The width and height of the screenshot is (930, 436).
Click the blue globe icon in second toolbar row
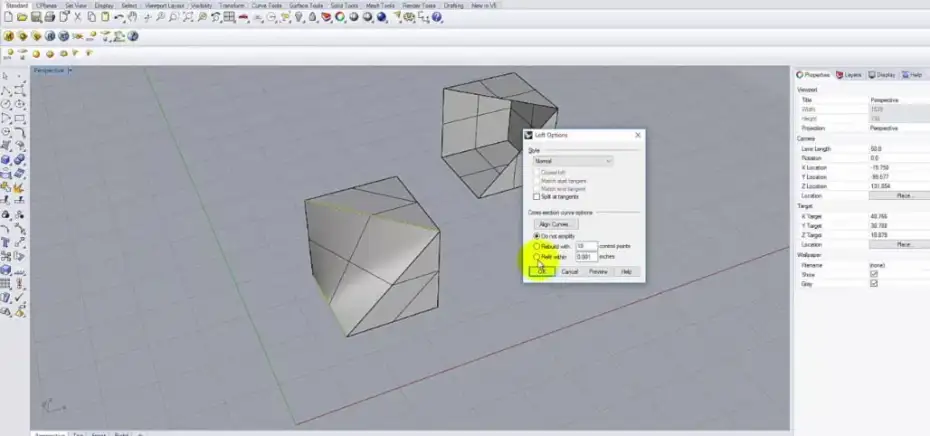tap(132, 36)
